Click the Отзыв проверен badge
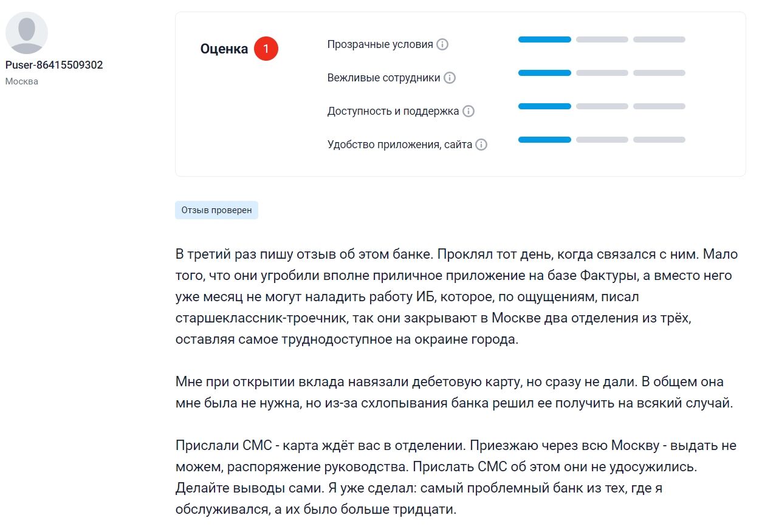Image resolution: width=762 pixels, height=532 pixels. (216, 210)
